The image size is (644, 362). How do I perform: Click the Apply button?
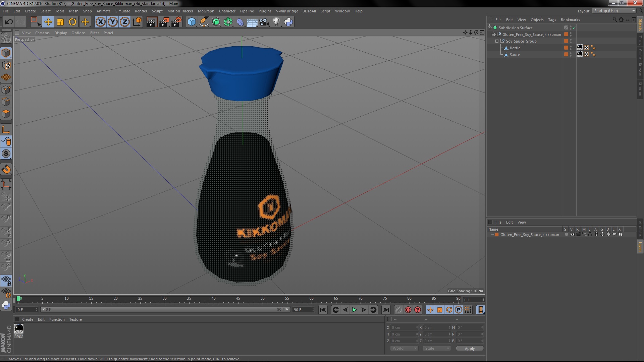click(x=470, y=349)
